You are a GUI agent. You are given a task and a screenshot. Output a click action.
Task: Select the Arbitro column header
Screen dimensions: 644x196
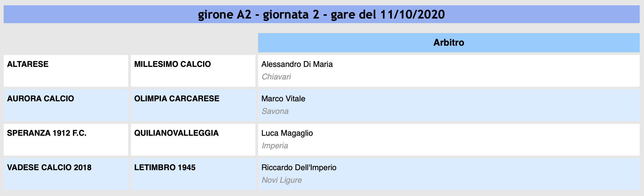449,42
